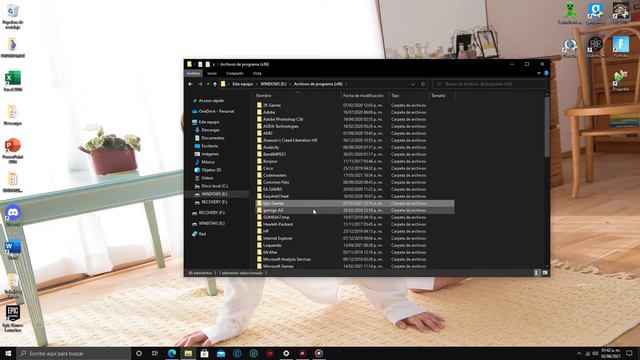
Task: Click the Red network icon in navigation pane
Action: click(x=195, y=234)
